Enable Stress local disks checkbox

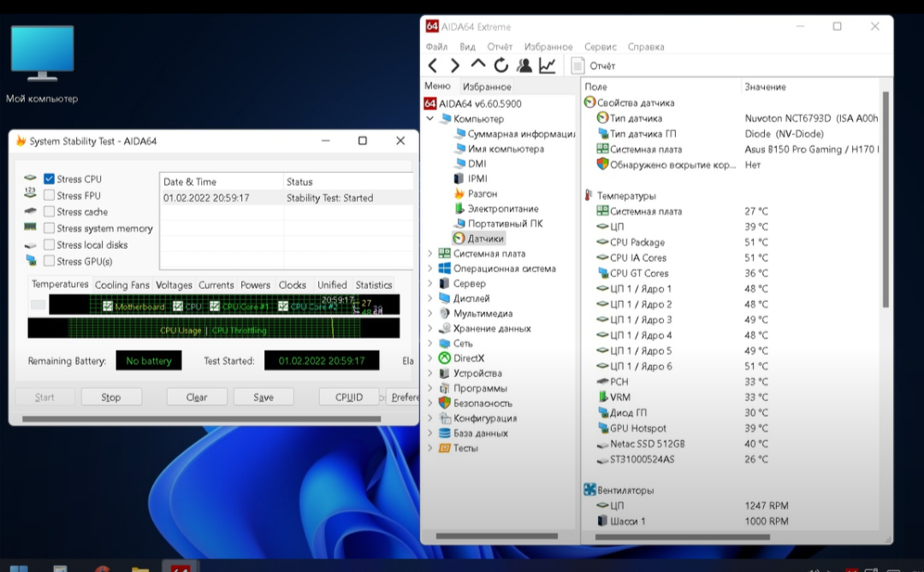click(x=49, y=245)
